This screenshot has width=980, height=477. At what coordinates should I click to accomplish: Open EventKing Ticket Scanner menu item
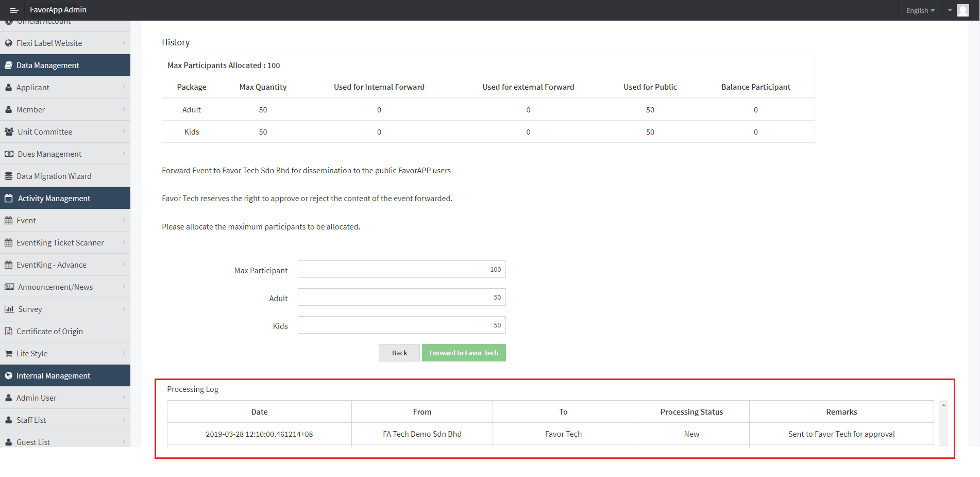(60, 243)
